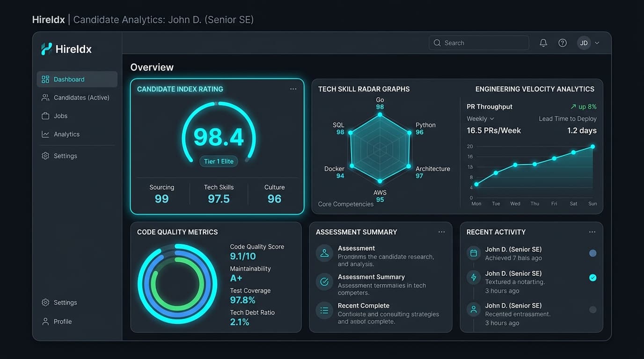This screenshot has width=644, height=359.
Task: Click the Profile person icon
Action: coord(45,322)
